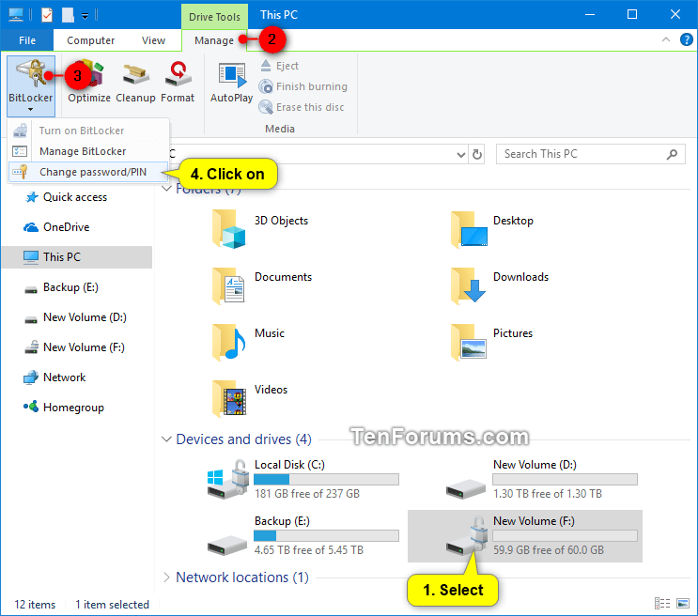Select This PC in navigation pane
The height and width of the screenshot is (616, 698).
77,257
